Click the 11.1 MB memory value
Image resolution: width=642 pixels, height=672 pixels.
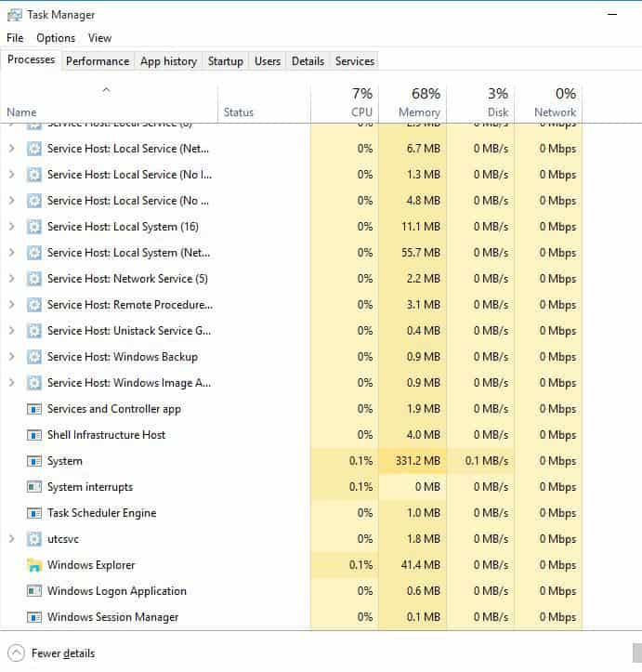coord(421,227)
